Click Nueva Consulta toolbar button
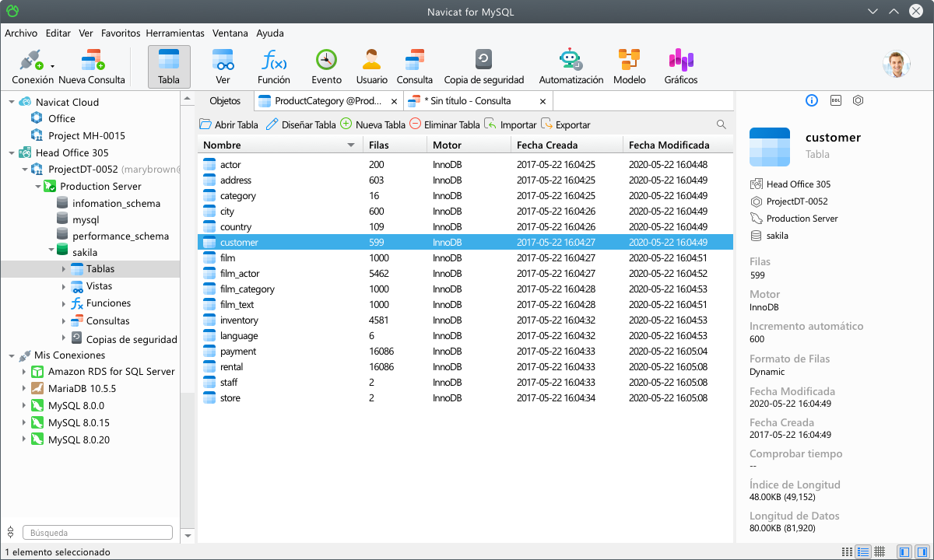This screenshot has width=934, height=560. [92, 67]
